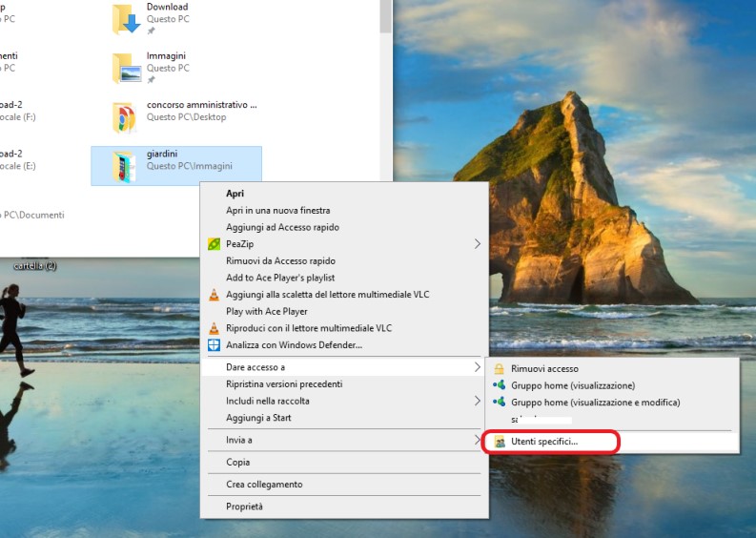This screenshot has height=538, width=756.
Task: Click the PeaZip icon in context menu
Action: tap(215, 244)
